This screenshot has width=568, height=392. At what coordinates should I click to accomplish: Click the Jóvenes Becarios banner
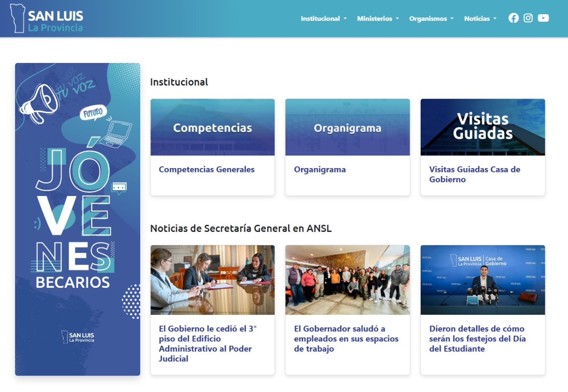pos(78,219)
